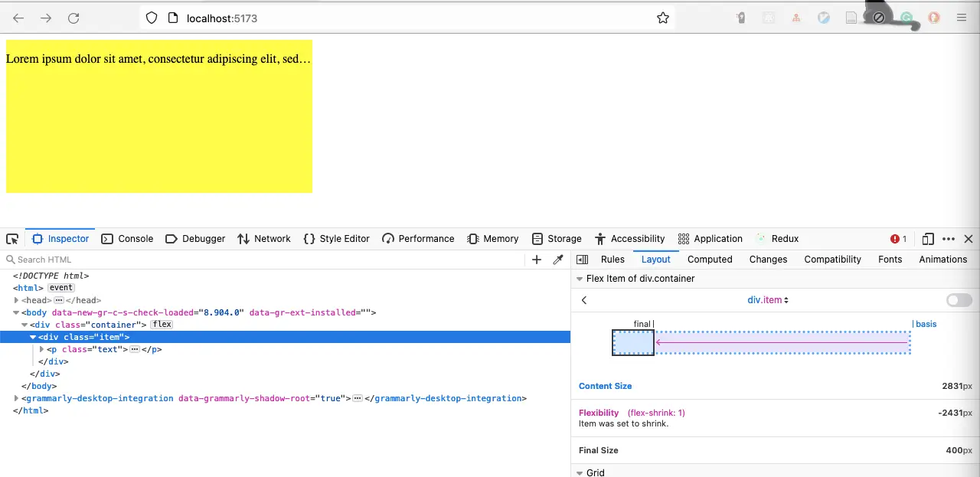
Task: Click the red error count indicator
Action: coord(899,239)
